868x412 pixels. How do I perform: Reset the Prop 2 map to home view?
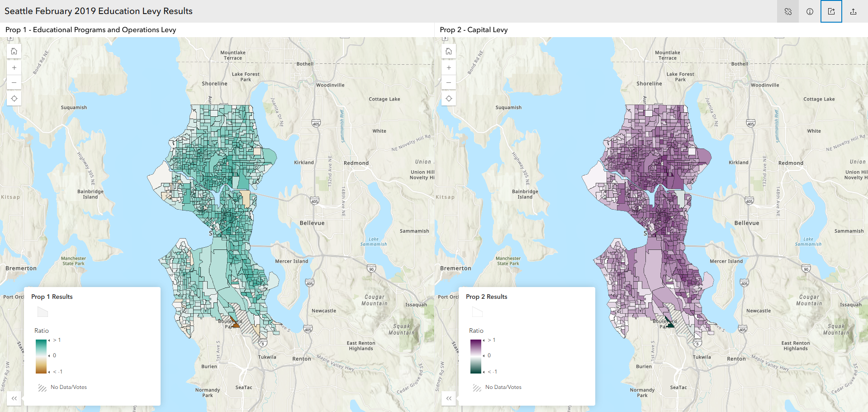pyautogui.click(x=449, y=51)
